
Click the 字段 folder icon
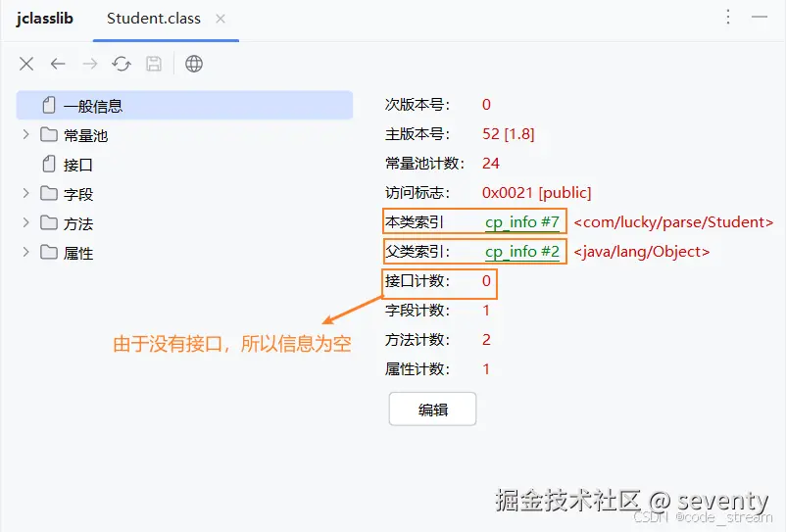(x=49, y=193)
